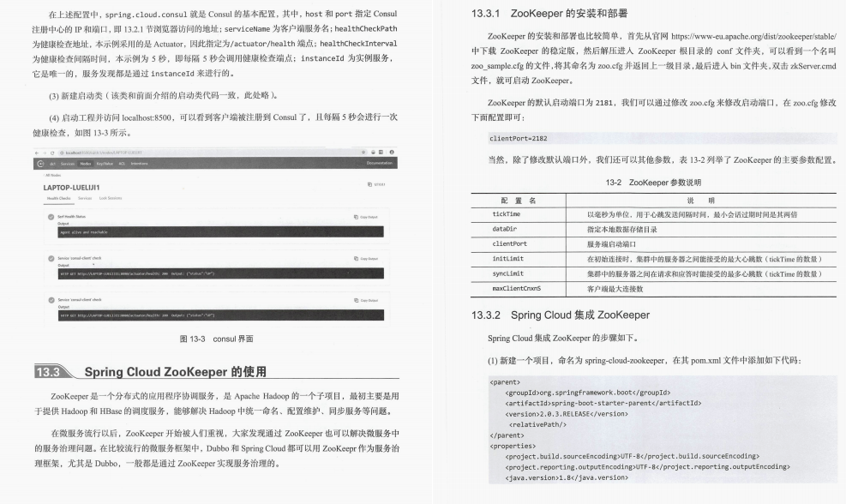Open the Apache ZooKeeper stable download URL
846x504 pixels.
pyautogui.click(x=753, y=36)
